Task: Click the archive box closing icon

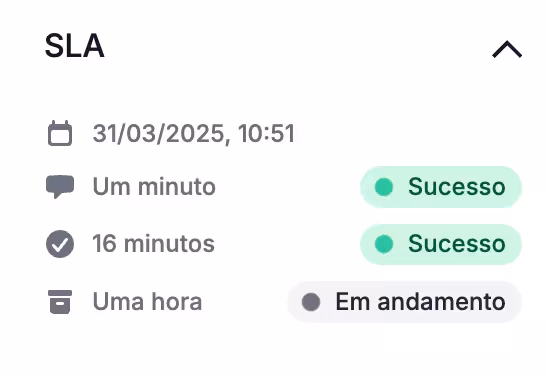Action: point(60,302)
